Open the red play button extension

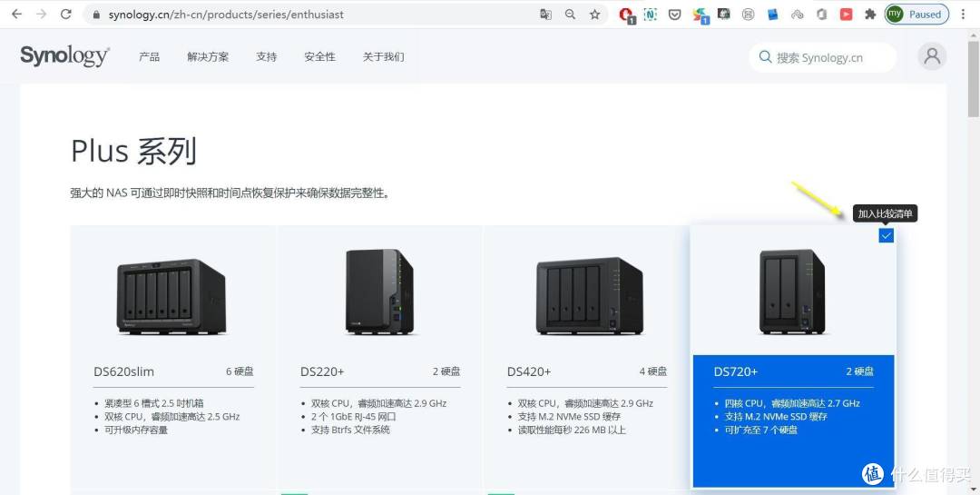pyautogui.click(x=847, y=14)
